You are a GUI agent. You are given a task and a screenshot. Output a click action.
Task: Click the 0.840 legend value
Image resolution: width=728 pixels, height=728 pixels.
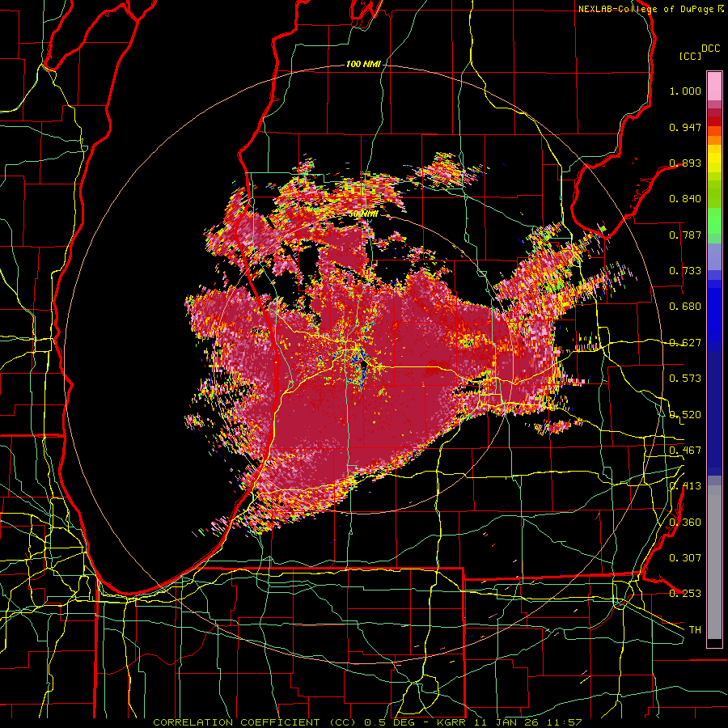tap(685, 199)
